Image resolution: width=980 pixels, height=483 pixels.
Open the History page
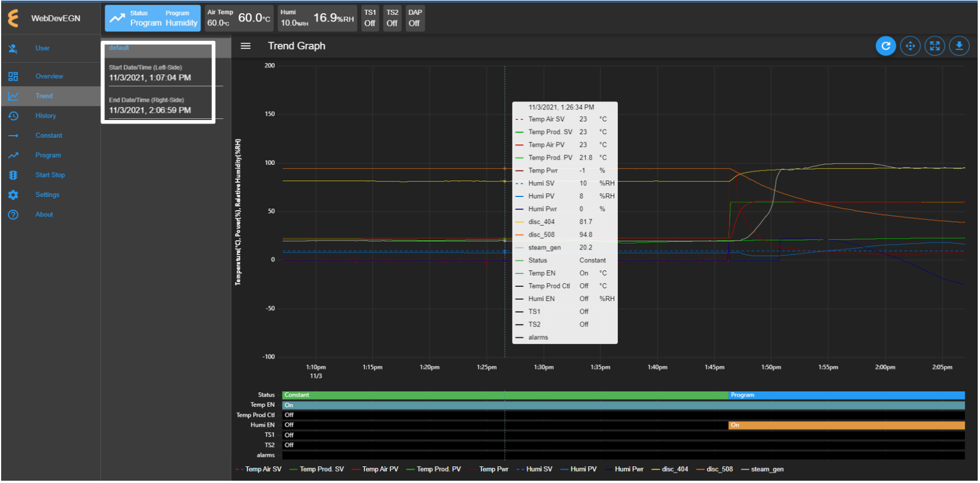(x=46, y=116)
